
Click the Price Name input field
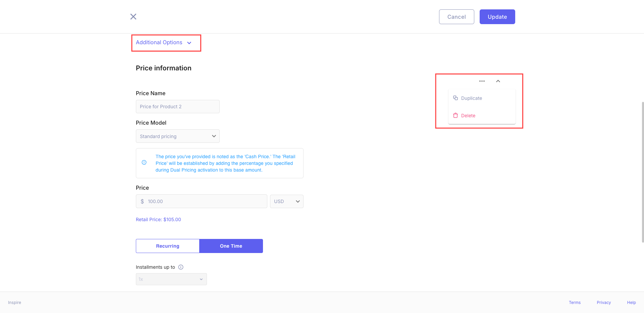[x=178, y=107]
